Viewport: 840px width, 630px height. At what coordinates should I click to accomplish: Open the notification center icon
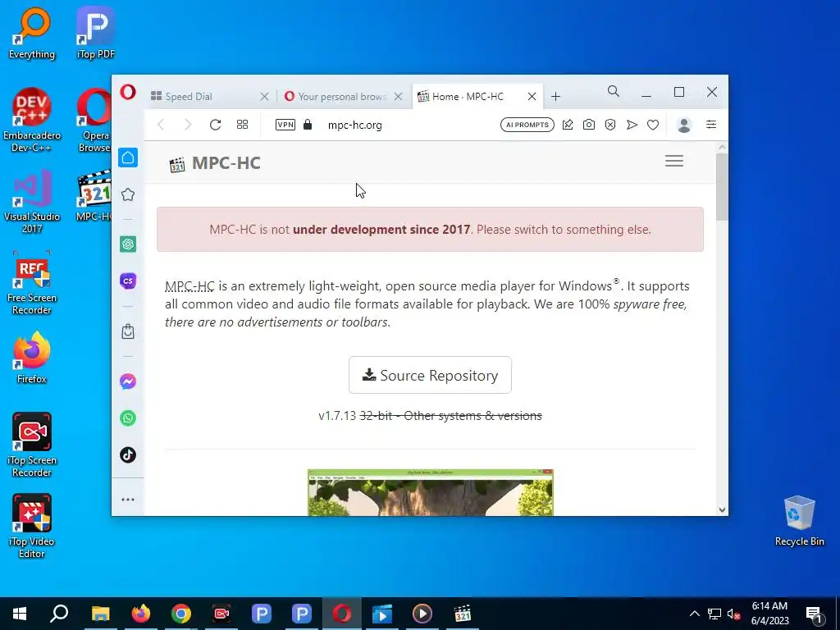(x=815, y=614)
